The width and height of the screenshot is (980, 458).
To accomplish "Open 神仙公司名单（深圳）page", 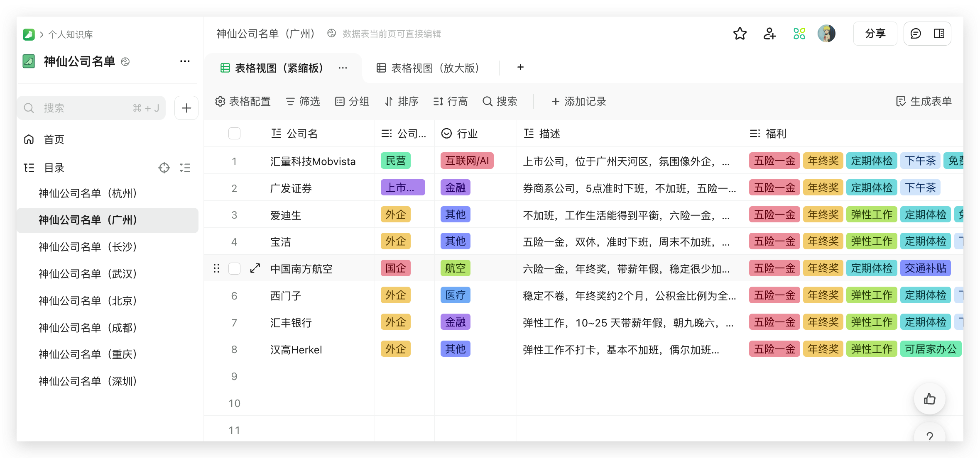I will pyautogui.click(x=88, y=381).
